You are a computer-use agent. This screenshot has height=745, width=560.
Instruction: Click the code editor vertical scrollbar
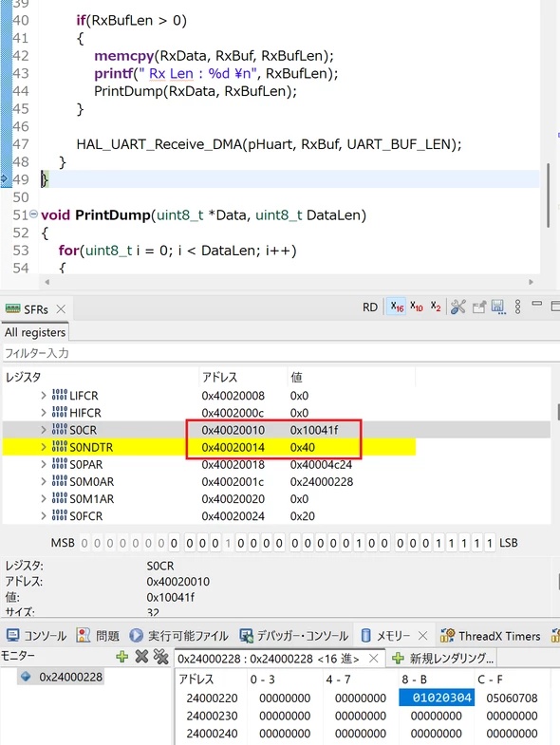(x=548, y=196)
